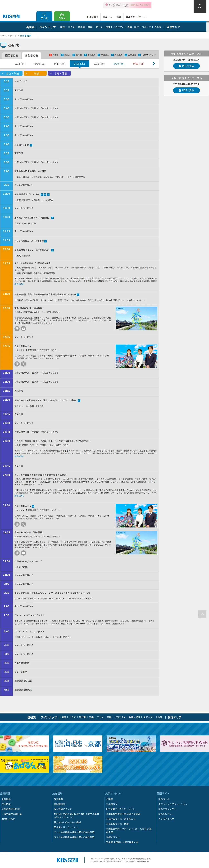Select date 9/15 (月)

(20, 64)
